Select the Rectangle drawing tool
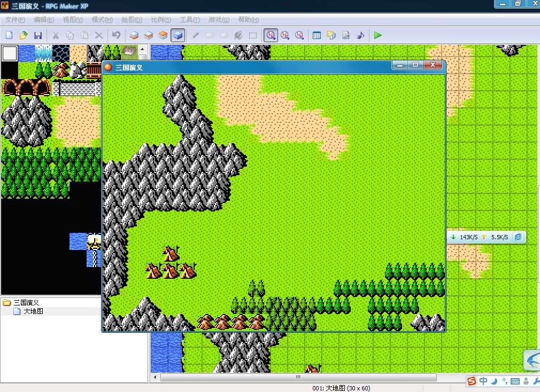Screen dimensions: 540x392 click(210, 35)
